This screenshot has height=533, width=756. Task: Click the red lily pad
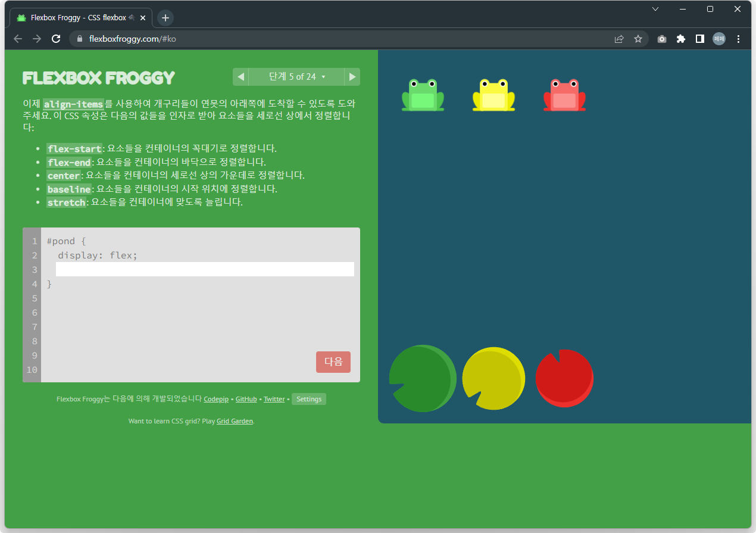click(564, 378)
